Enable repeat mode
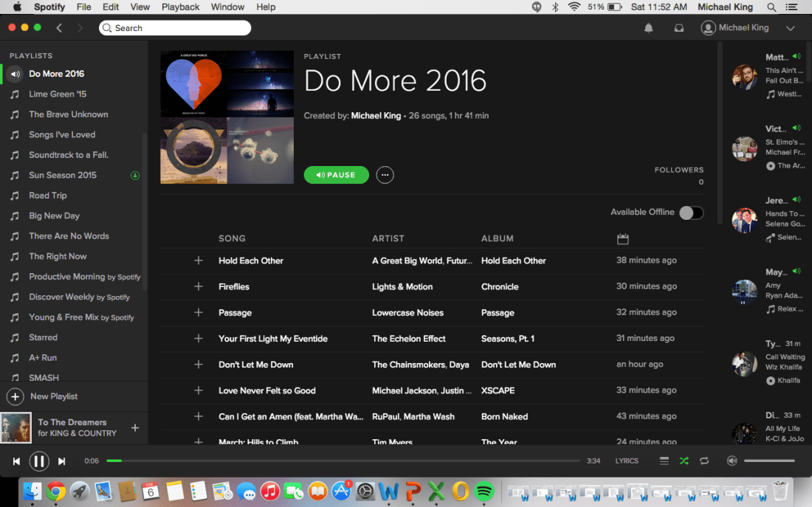 tap(703, 461)
